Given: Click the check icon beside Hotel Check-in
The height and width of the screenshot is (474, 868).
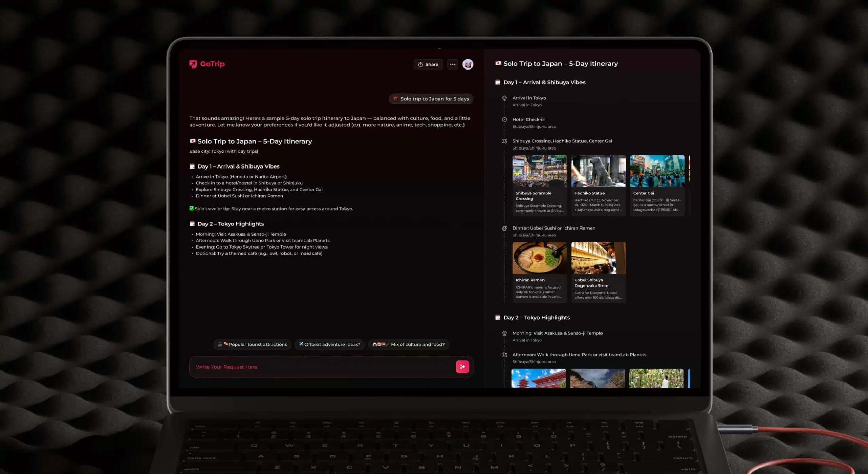Looking at the screenshot, I should point(504,119).
